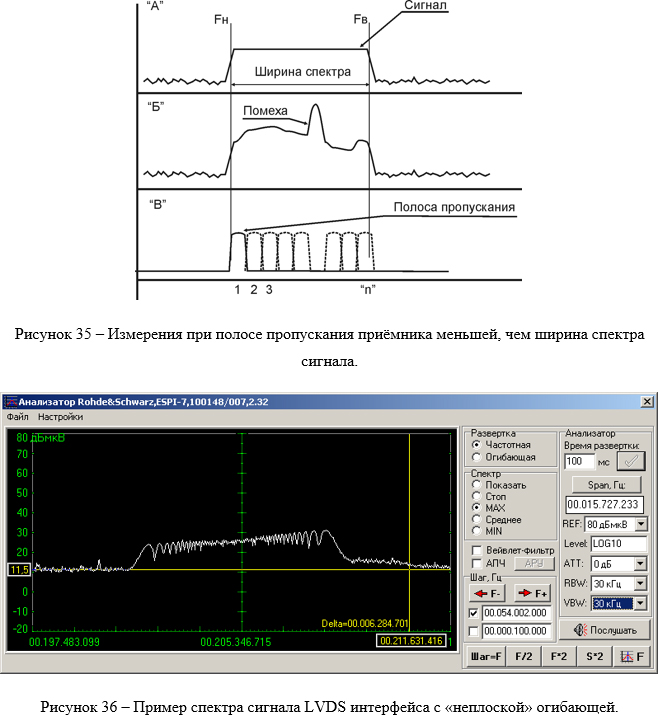The image size is (658, 715).
Task: Open the Файл menu
Action: pos(17,417)
